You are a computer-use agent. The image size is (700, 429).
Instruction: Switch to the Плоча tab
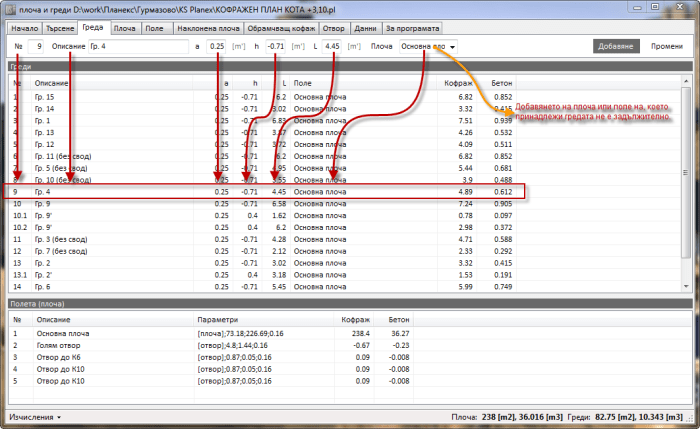125,30
